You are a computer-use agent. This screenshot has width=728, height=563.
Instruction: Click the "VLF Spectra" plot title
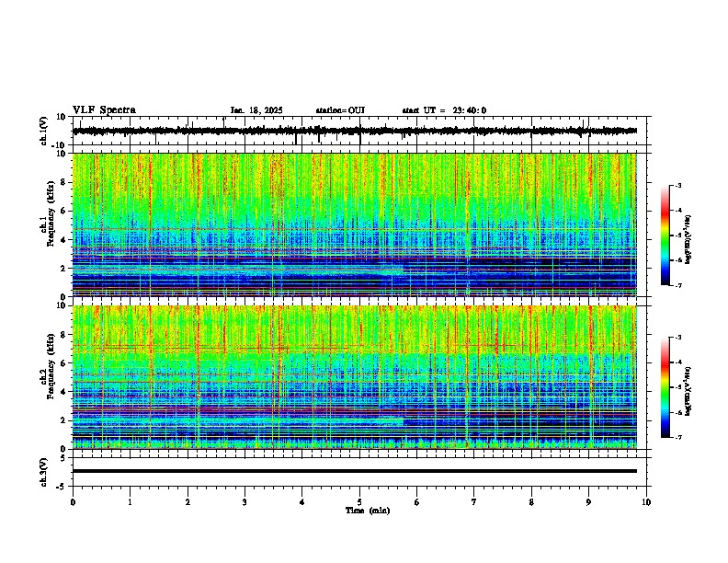click(104, 110)
